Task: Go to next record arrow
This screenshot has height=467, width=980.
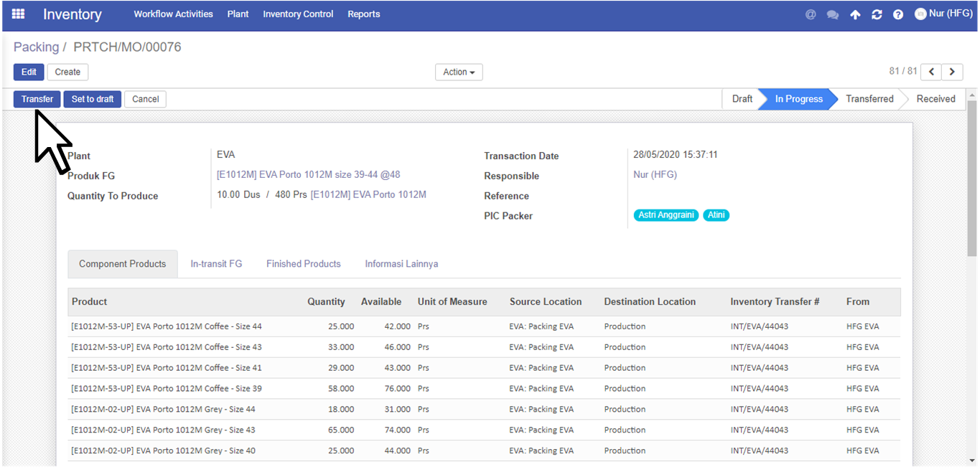Action: pos(953,72)
